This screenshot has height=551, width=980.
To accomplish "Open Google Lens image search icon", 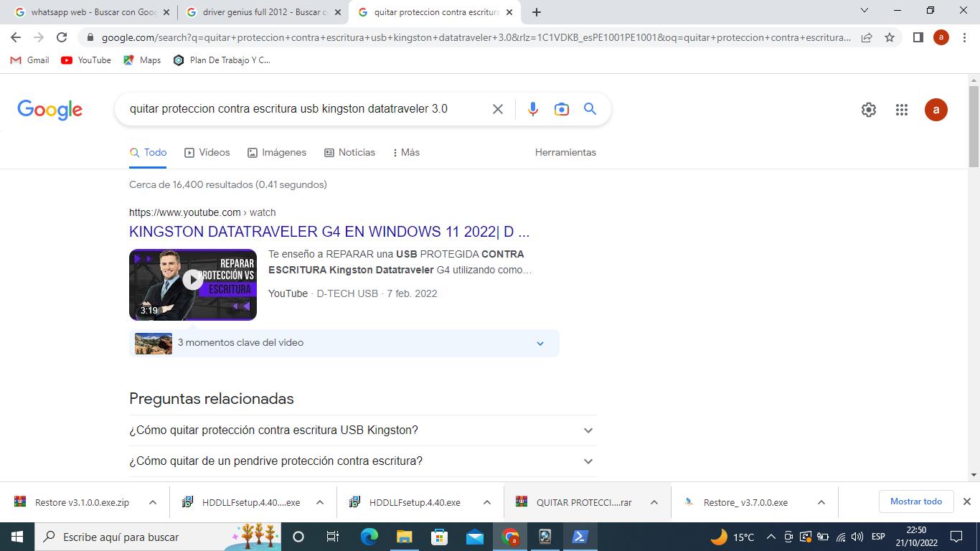I will pyautogui.click(x=561, y=109).
